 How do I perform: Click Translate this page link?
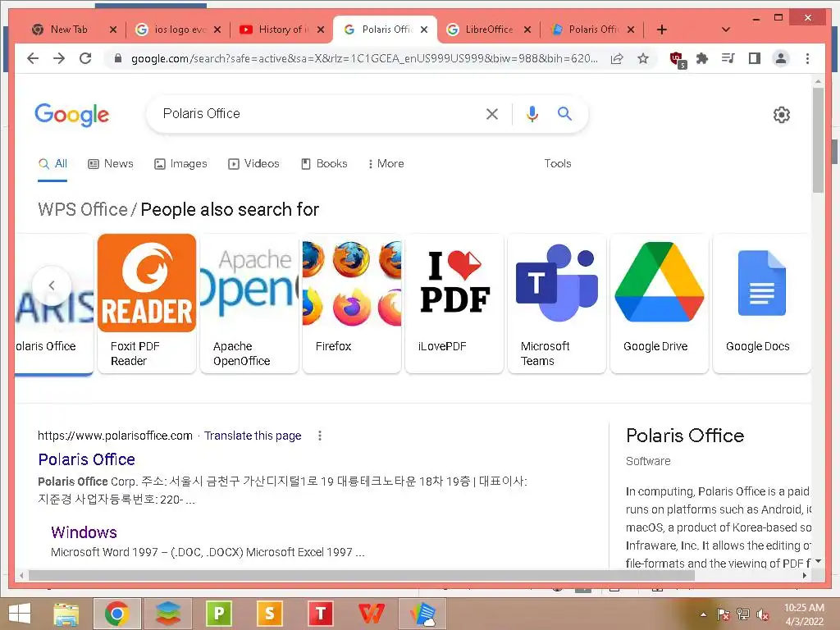[x=253, y=436]
